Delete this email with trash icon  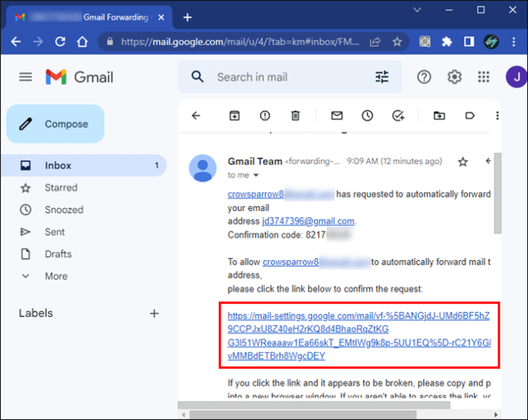click(x=295, y=116)
